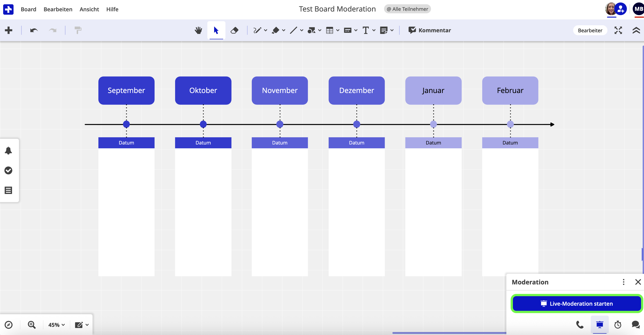Collapse toolbar with double chevron up
Viewport: 644px width, 335px height.
point(636,30)
